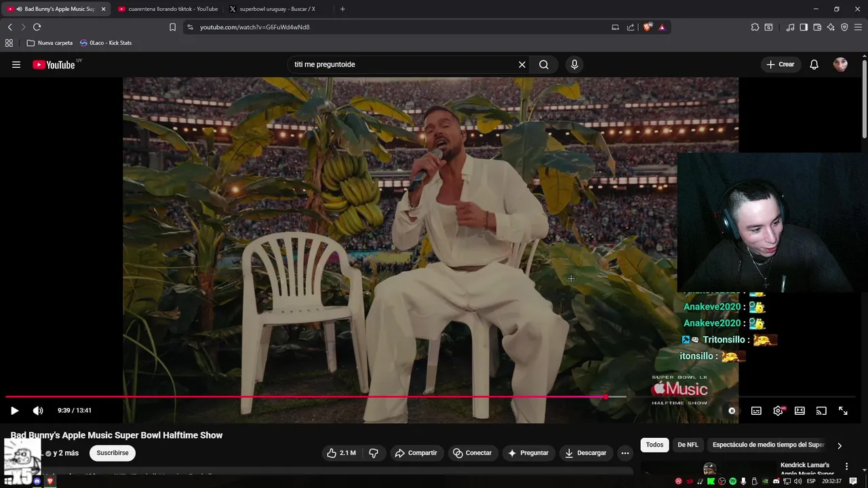
Task: Click Compartir to share the video
Action: click(x=416, y=453)
